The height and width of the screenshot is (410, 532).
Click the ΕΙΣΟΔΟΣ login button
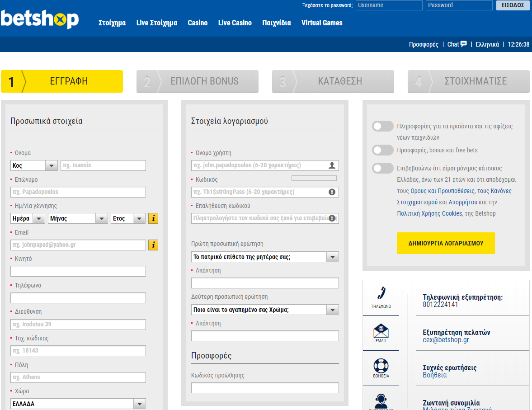513,5
